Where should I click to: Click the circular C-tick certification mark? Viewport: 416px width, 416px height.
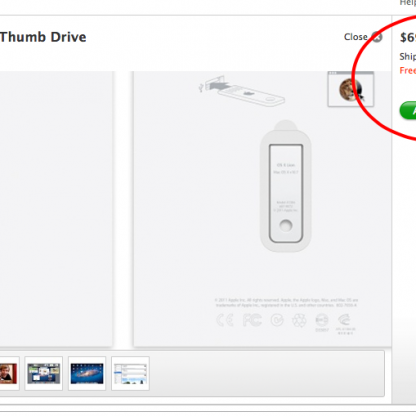pos(277,320)
